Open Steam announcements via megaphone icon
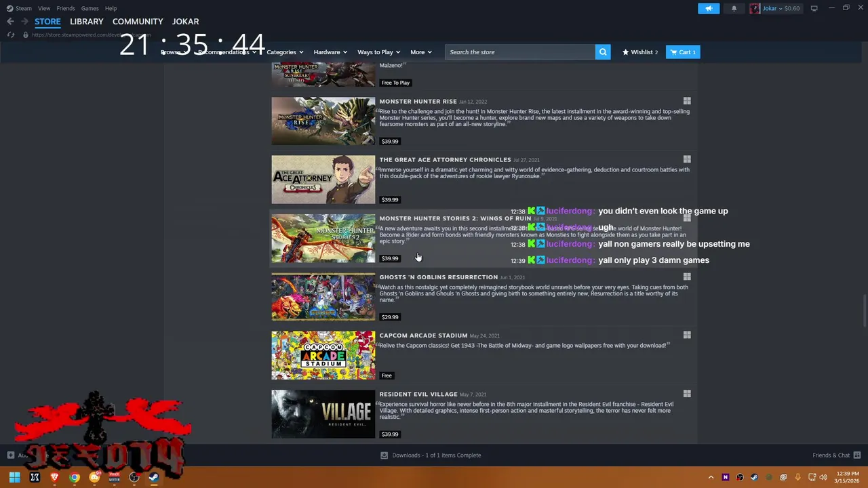The height and width of the screenshot is (488, 868). click(x=708, y=8)
